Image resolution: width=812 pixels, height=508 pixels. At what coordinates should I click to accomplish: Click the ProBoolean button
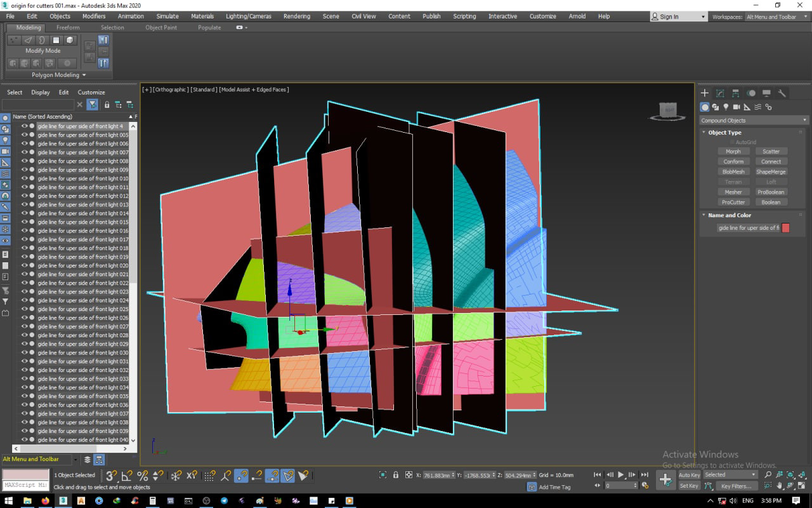[x=771, y=192]
